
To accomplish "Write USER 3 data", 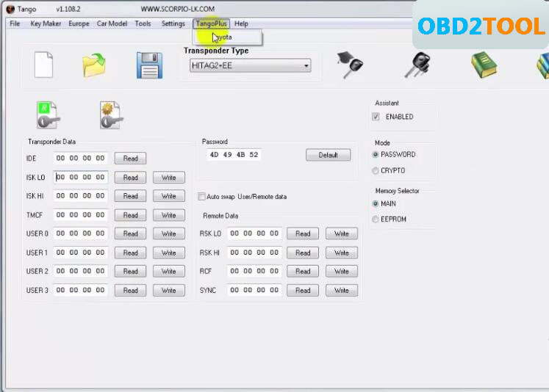I will click(169, 290).
